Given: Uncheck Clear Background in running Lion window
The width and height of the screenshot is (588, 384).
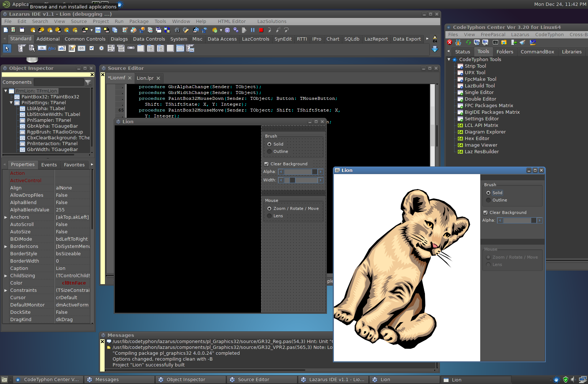Looking at the screenshot, I should point(486,212).
